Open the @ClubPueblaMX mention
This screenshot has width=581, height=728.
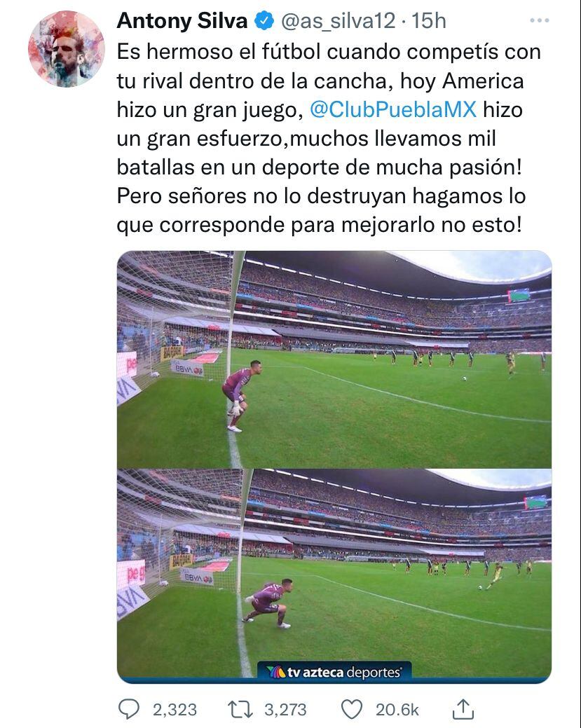(x=393, y=109)
